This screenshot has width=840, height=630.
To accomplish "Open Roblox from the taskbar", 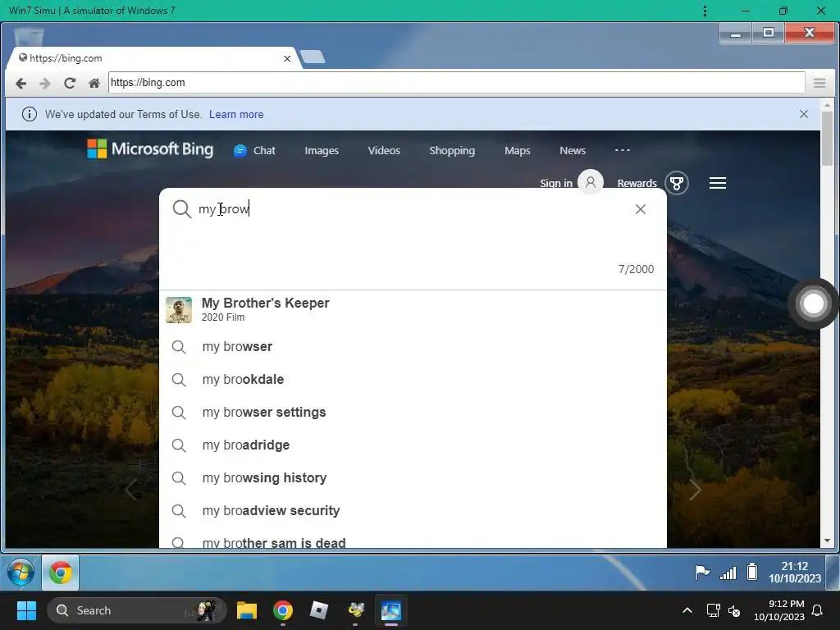I will pyautogui.click(x=319, y=610).
